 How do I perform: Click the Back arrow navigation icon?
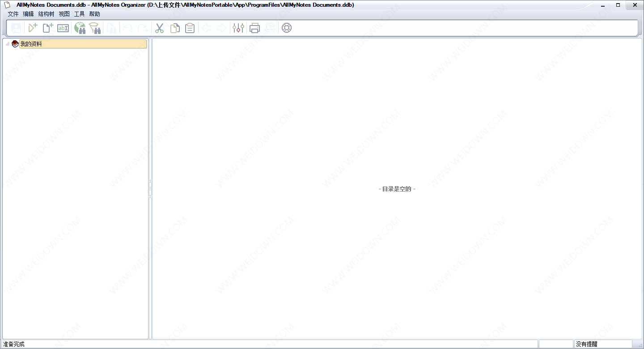(207, 28)
